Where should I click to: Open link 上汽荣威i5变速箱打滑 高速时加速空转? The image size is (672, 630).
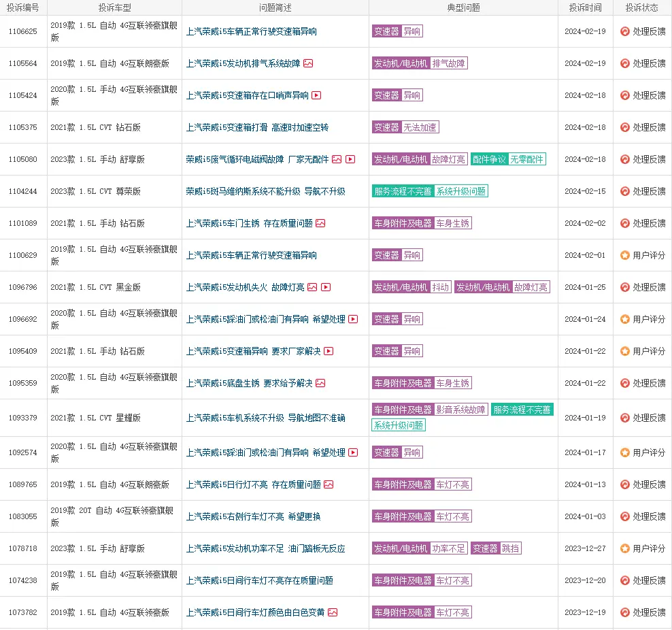(x=257, y=127)
